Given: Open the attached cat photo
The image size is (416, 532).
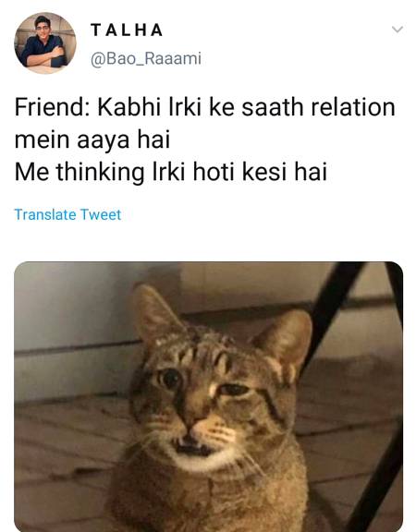Looking at the screenshot, I should [x=208, y=396].
